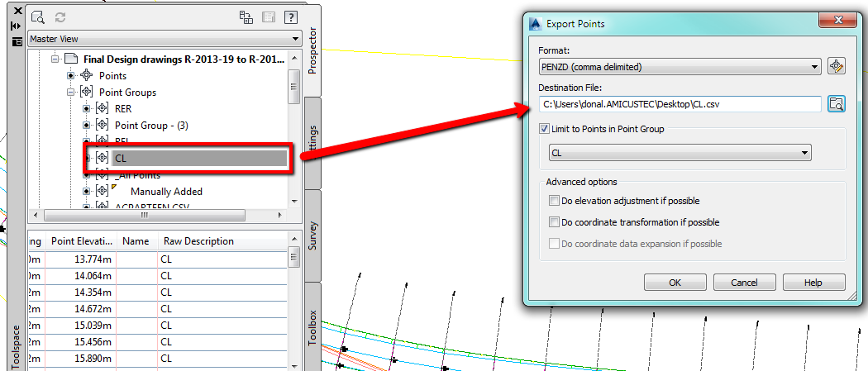Click the Raw Description column header
This screenshot has height=371, width=868.
click(x=223, y=241)
